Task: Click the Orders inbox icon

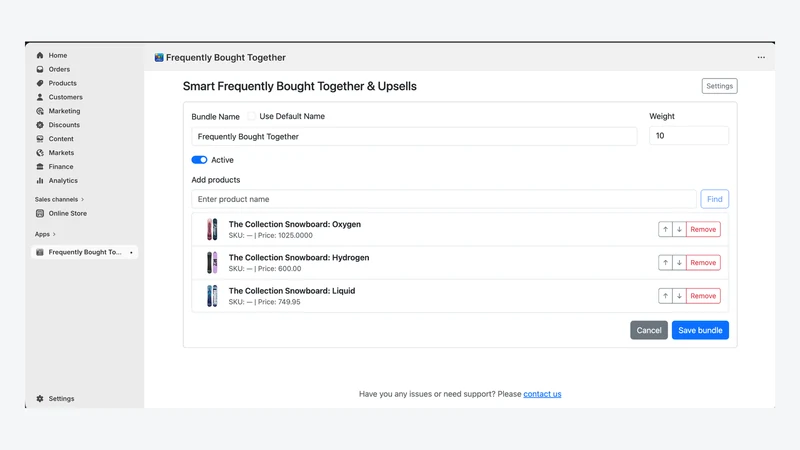Action: [x=40, y=69]
